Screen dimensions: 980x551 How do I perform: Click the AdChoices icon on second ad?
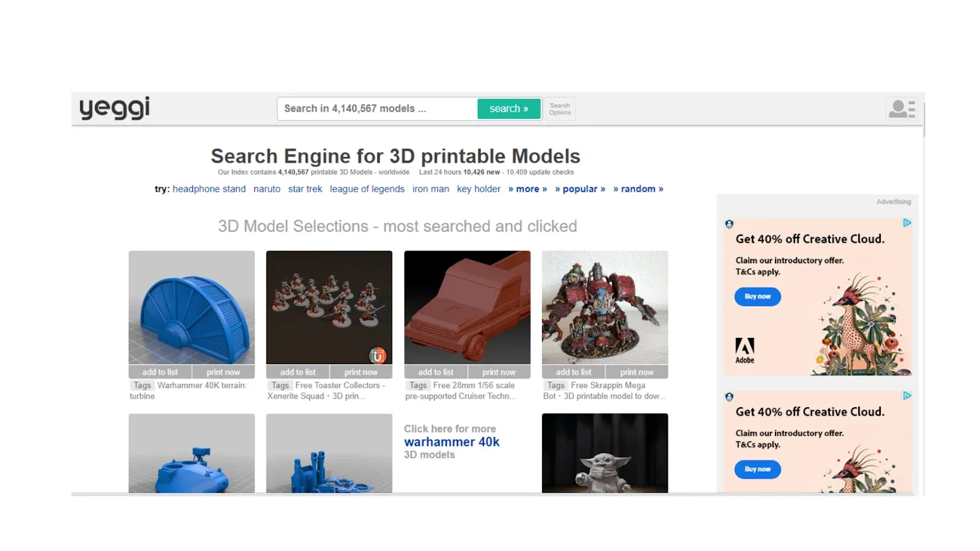(x=907, y=395)
